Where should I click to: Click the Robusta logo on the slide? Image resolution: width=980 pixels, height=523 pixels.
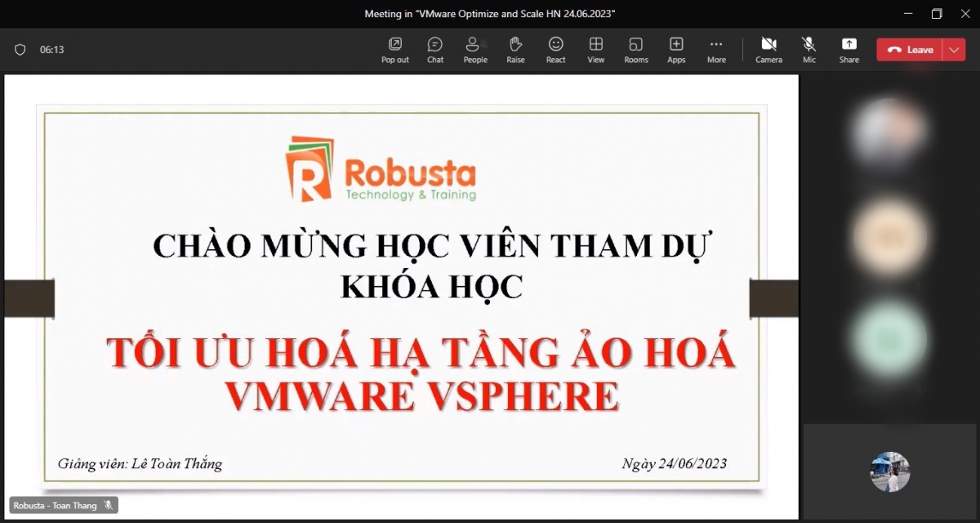point(381,170)
